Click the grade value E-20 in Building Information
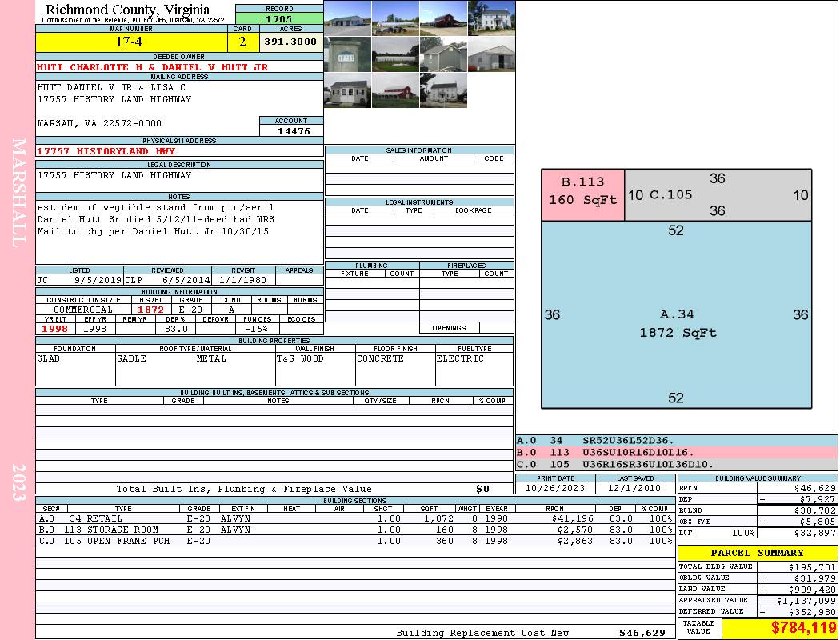Screen dimensions: 840x640 click(x=190, y=310)
